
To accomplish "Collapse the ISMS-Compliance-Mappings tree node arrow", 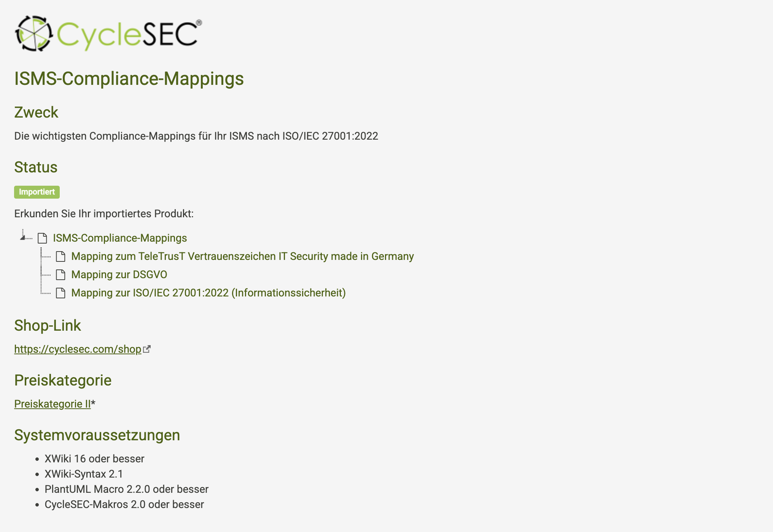I will click(23, 237).
